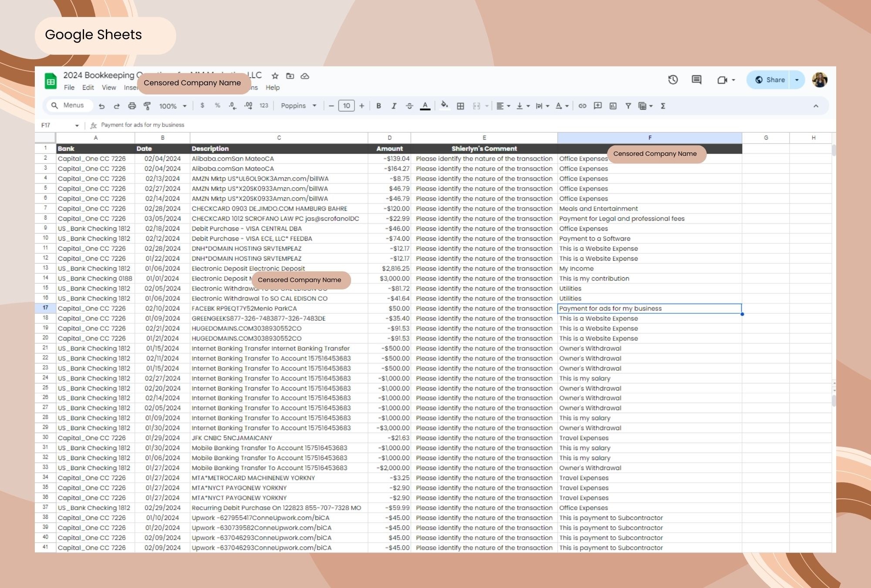The width and height of the screenshot is (871, 588).
Task: Decrease font size with minus
Action: [331, 106]
